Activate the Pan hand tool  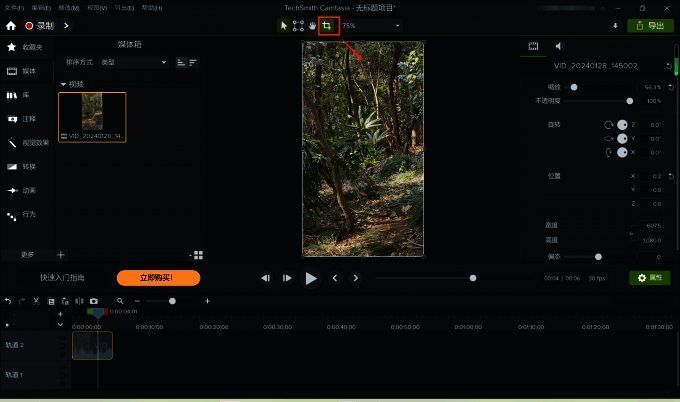pos(312,25)
